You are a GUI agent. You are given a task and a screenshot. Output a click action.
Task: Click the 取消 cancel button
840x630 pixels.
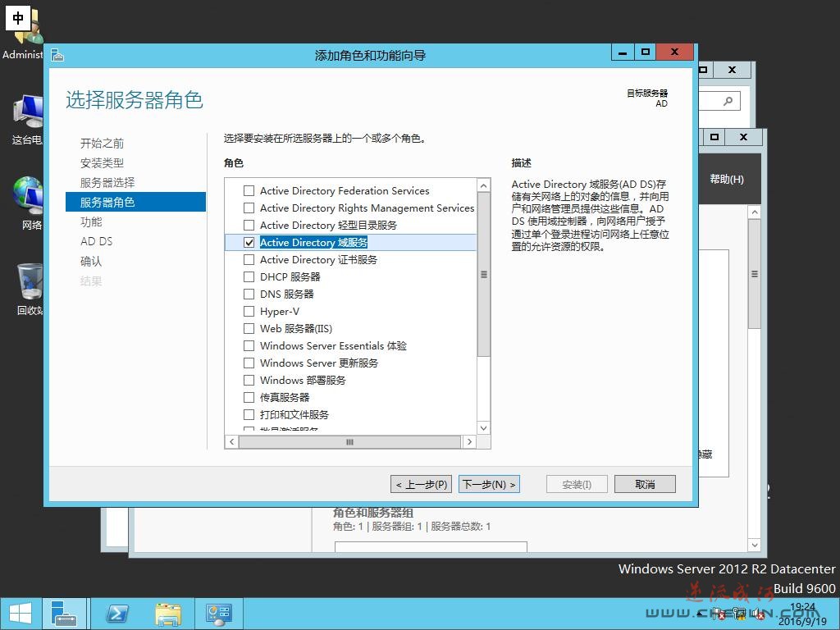click(645, 484)
